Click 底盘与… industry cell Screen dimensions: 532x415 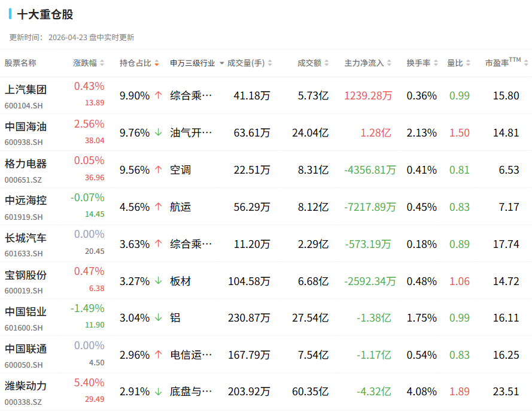[x=191, y=392]
